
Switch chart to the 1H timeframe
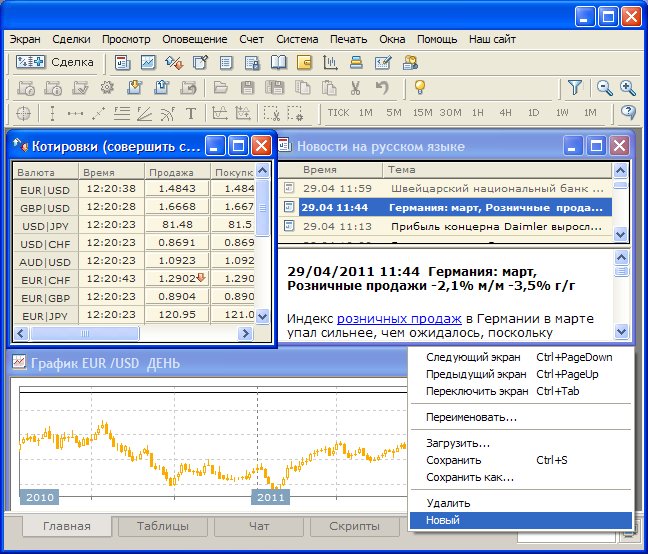pyautogui.click(x=478, y=113)
